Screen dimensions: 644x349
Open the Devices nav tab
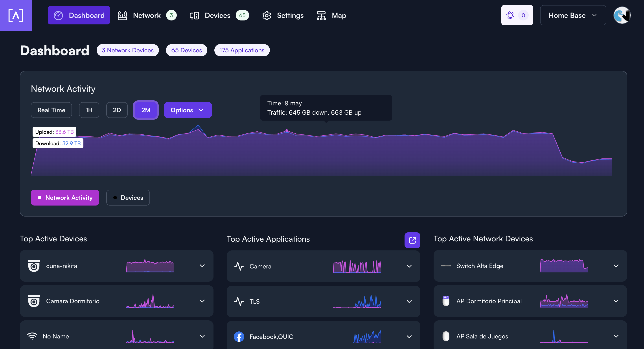219,15
